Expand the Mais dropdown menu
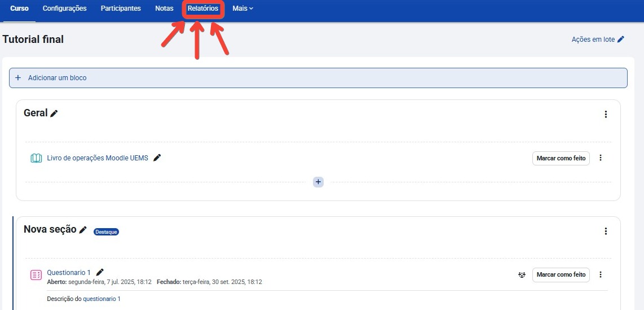Image resolution: width=644 pixels, height=310 pixels. [x=242, y=8]
